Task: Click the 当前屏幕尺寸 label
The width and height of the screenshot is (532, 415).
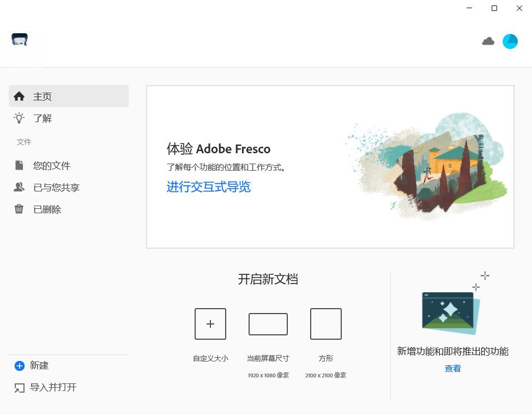Action: 268,358
